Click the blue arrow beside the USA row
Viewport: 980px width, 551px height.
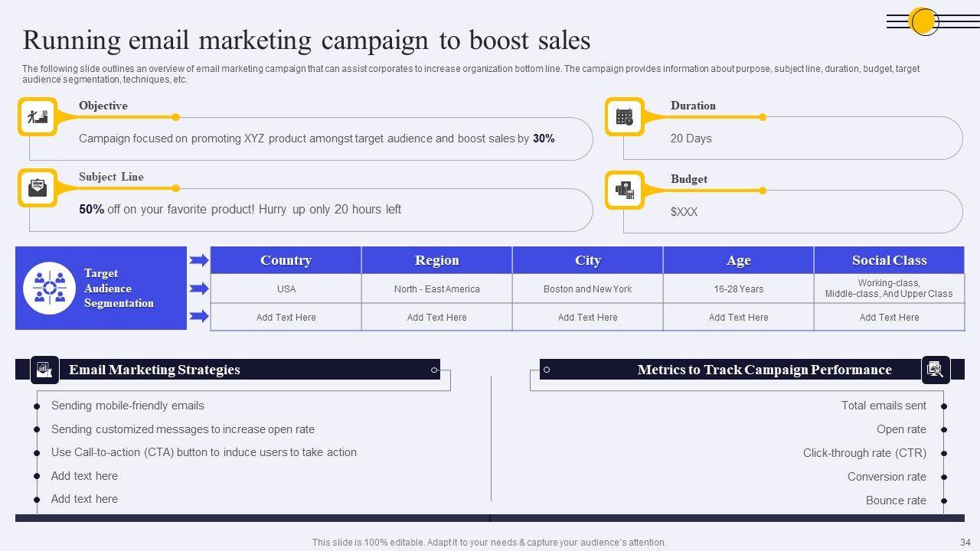pyautogui.click(x=199, y=289)
